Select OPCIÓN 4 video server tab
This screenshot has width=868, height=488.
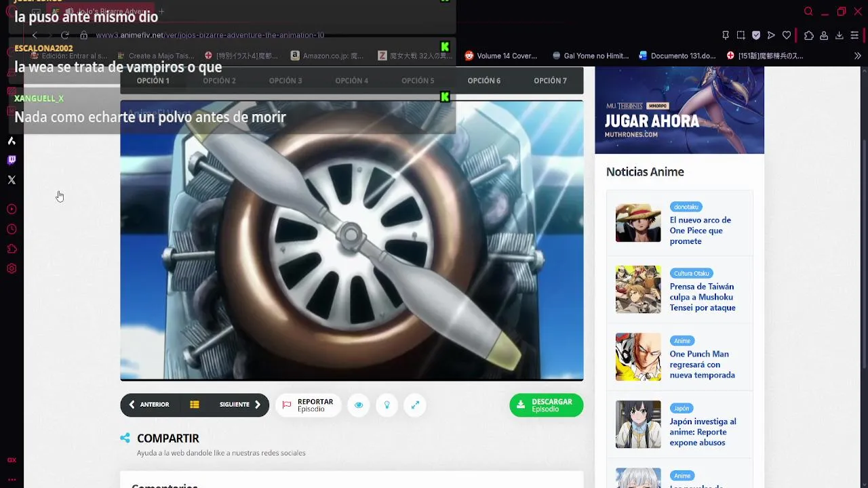(x=351, y=81)
